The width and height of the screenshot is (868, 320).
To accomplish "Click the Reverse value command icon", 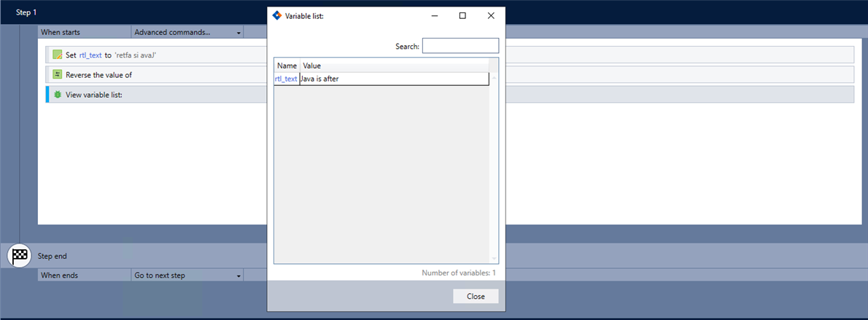I will [x=57, y=75].
